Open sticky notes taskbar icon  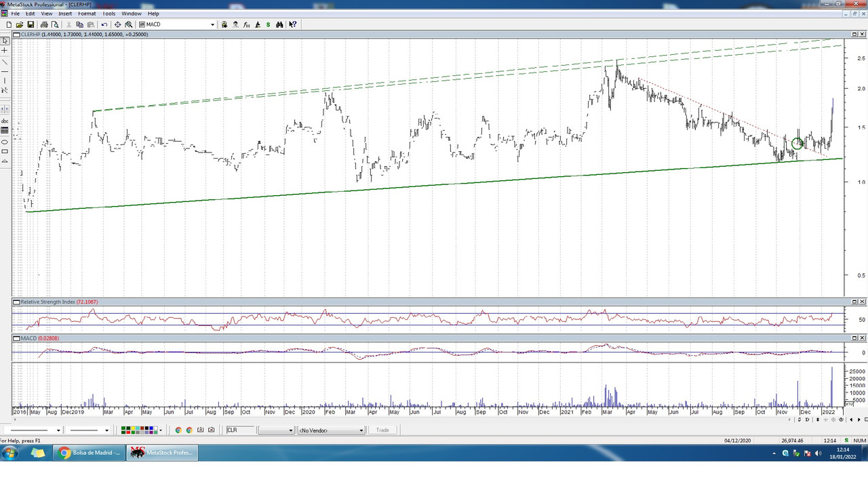coord(37,453)
